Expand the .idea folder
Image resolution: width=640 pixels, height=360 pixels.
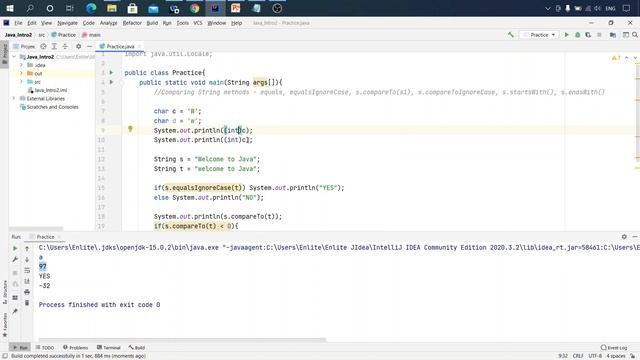(22, 65)
